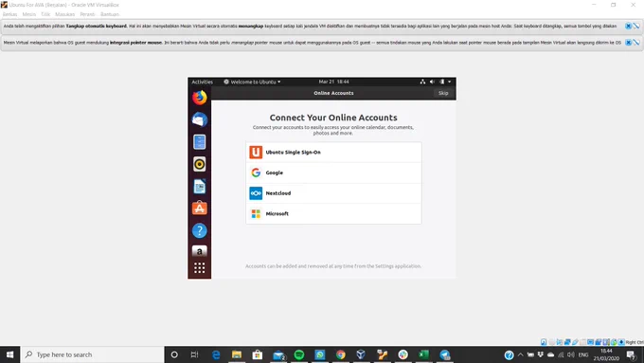The image size is (644, 363).
Task: Open the Mesin menu
Action: click(29, 14)
